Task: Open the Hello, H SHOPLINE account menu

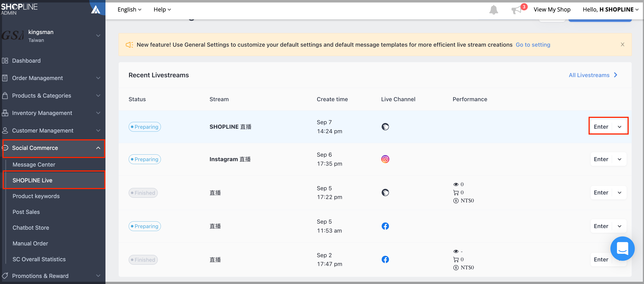Action: pos(610,9)
